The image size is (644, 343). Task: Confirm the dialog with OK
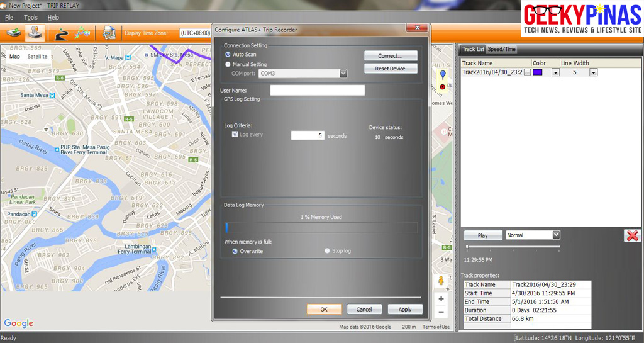pos(324,309)
